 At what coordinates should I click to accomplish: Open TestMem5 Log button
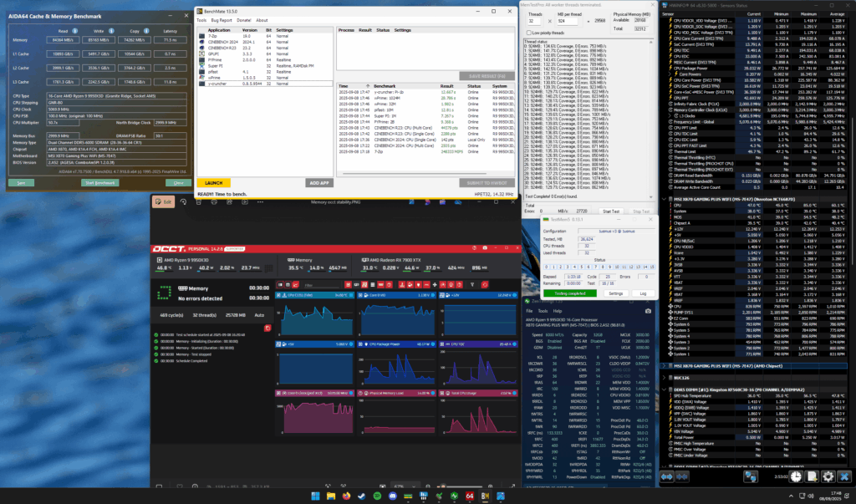click(643, 293)
